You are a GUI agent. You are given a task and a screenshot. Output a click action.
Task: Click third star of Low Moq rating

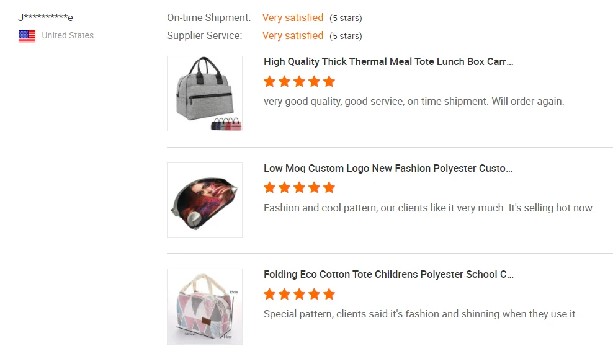tap(299, 187)
